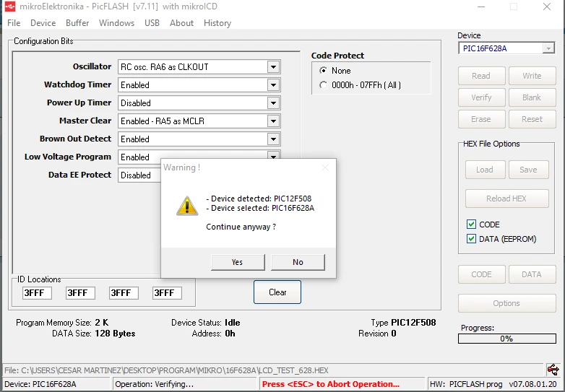Click the Save HEX file button
The height and width of the screenshot is (392, 565).
(528, 170)
